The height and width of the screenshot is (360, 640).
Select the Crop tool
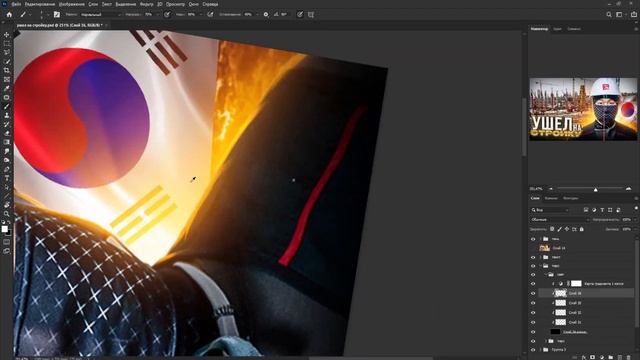(x=7, y=71)
